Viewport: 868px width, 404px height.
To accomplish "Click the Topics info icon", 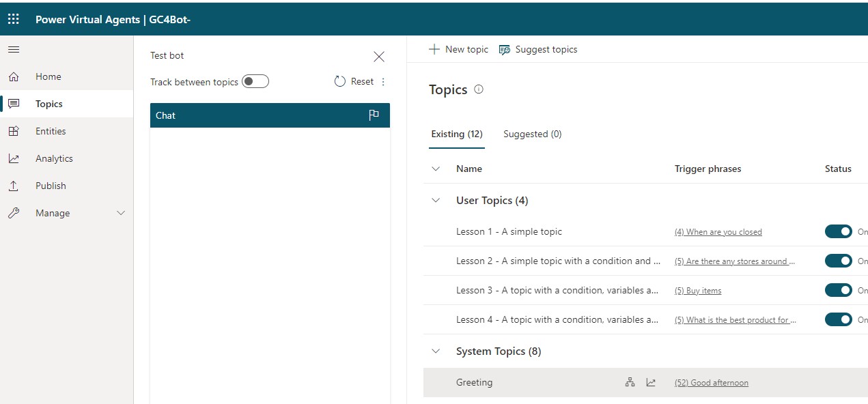I will point(479,89).
